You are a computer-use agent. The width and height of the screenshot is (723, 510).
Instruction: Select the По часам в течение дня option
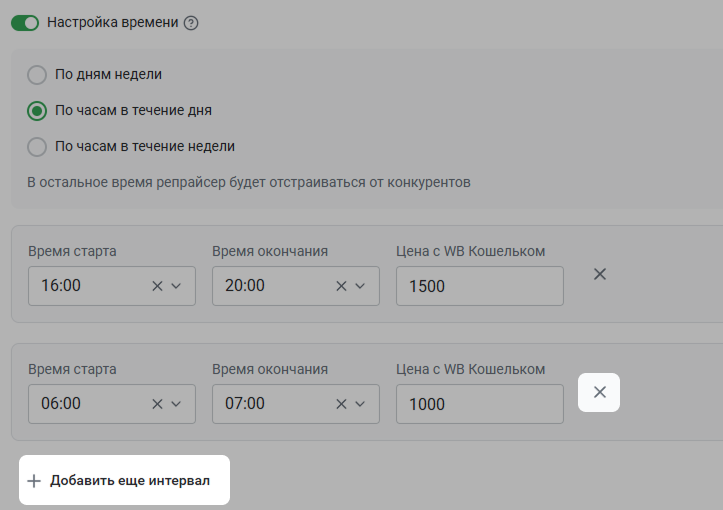[x=37, y=111]
